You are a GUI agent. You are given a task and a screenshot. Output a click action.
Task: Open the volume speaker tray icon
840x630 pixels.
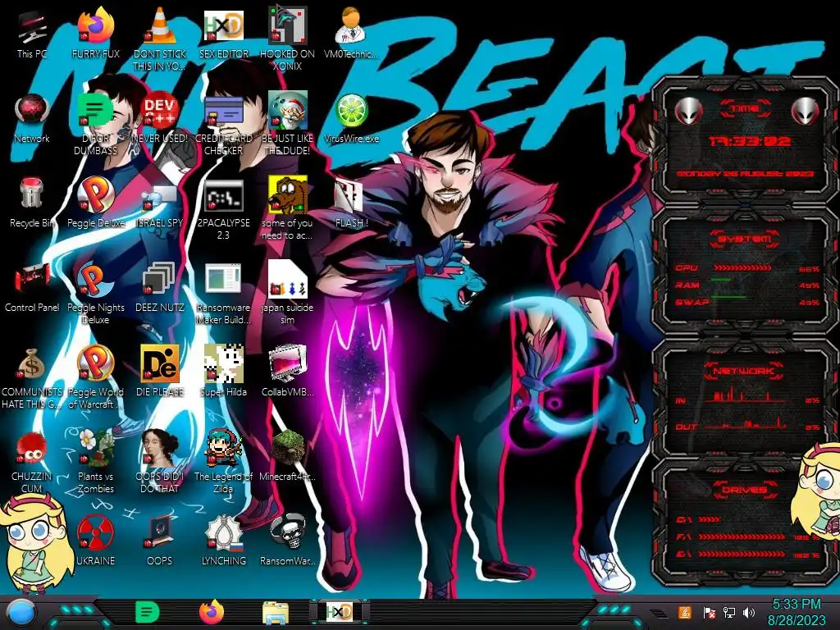(x=749, y=612)
